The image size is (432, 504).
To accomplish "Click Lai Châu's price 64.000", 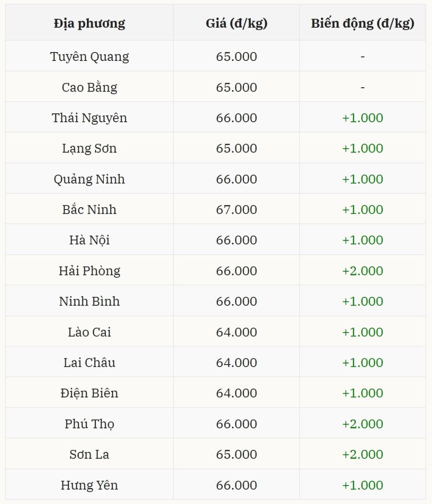I will pos(236,362).
